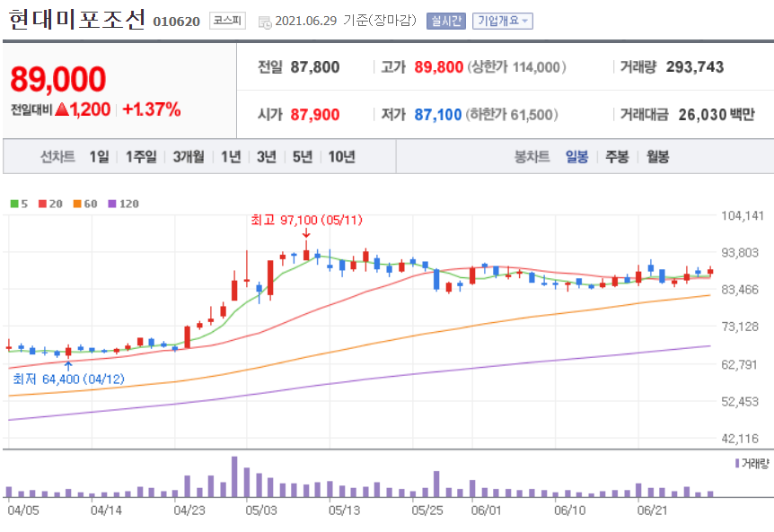Click the 거래량 293,743 volume value
The image size is (774, 532).
tap(695, 67)
